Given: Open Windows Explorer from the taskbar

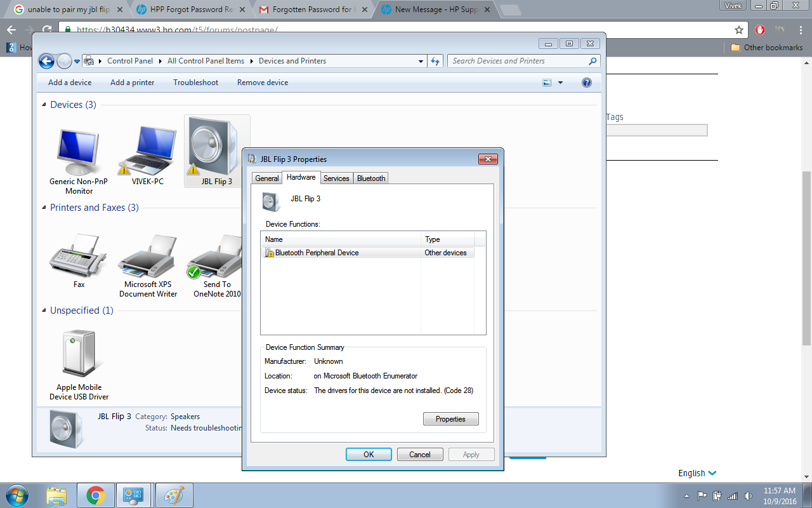Looking at the screenshot, I should pyautogui.click(x=56, y=495).
